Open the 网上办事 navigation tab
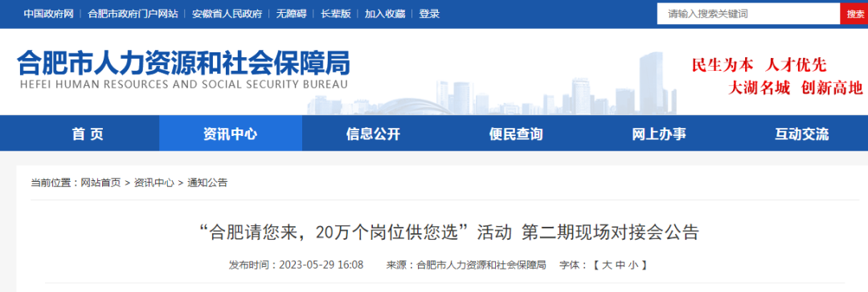 [659, 134]
